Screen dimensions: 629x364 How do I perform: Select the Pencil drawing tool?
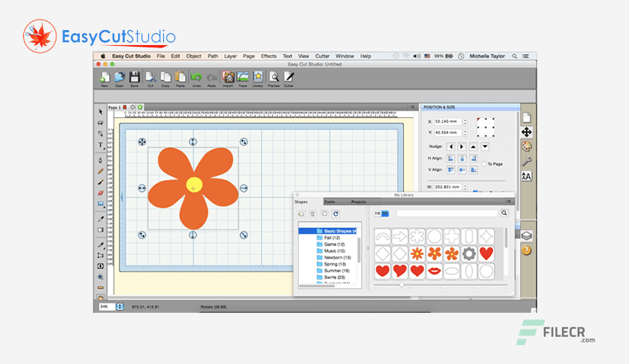[x=100, y=171]
